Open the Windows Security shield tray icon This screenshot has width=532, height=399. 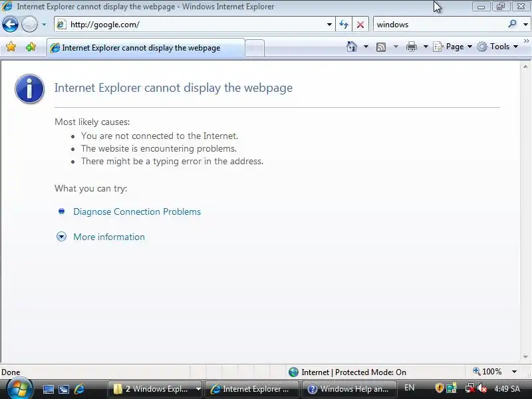point(440,388)
